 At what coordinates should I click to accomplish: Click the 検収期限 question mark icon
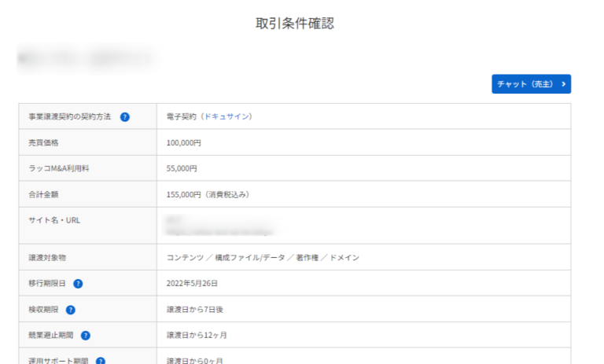click(71, 309)
